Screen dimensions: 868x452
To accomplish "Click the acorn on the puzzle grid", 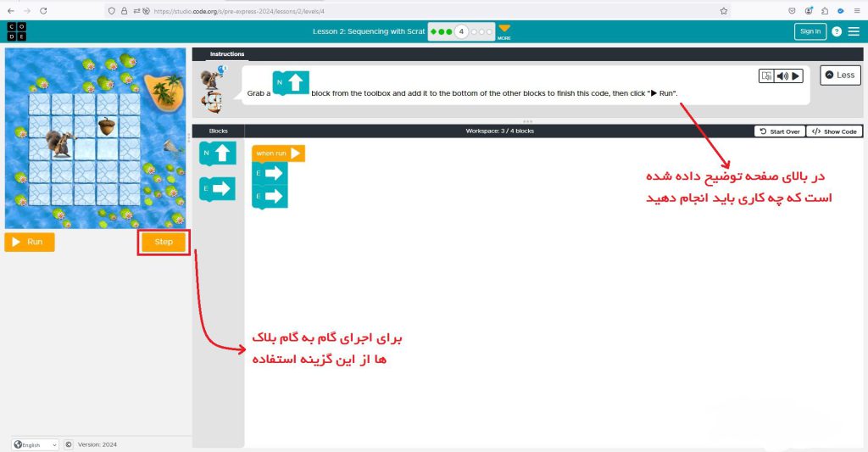I will click(x=107, y=126).
